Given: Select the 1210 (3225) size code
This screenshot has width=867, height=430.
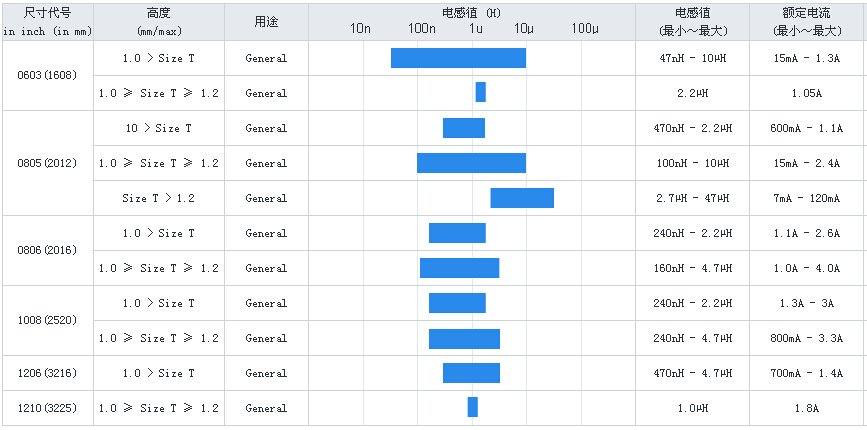Looking at the screenshot, I should pyautogui.click(x=47, y=408).
